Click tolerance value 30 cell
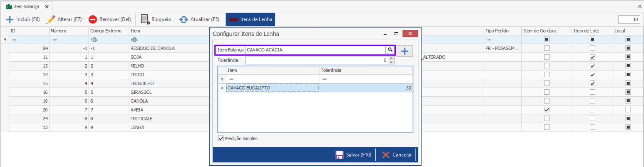Screen dimensions: 644x167 coord(366,88)
